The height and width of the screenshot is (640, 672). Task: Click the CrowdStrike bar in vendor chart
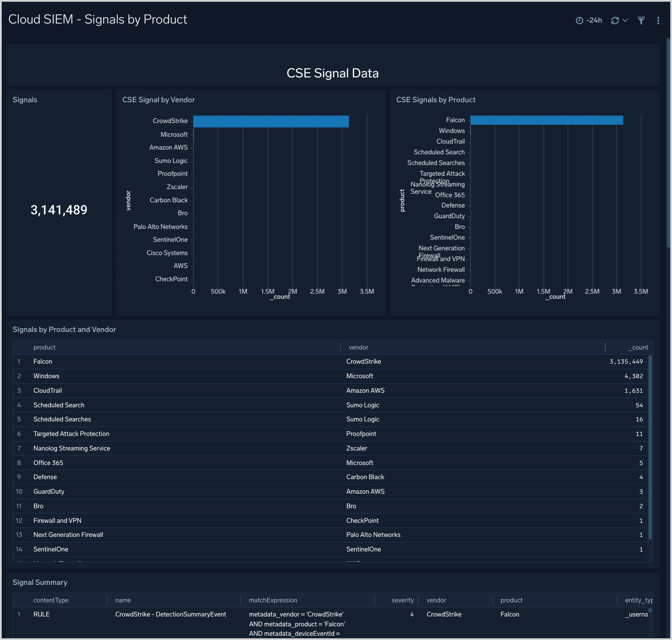[271, 121]
